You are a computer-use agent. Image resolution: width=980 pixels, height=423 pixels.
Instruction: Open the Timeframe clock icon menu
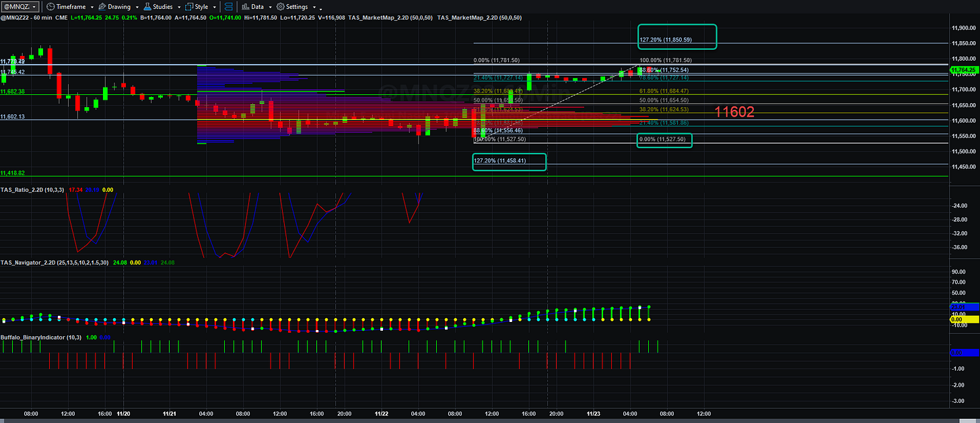50,6
